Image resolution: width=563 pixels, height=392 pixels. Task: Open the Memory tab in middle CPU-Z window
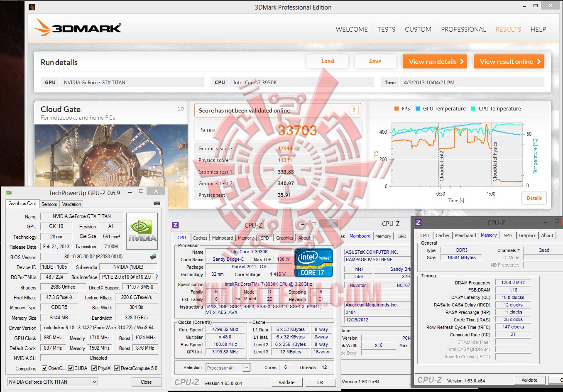coord(383,236)
